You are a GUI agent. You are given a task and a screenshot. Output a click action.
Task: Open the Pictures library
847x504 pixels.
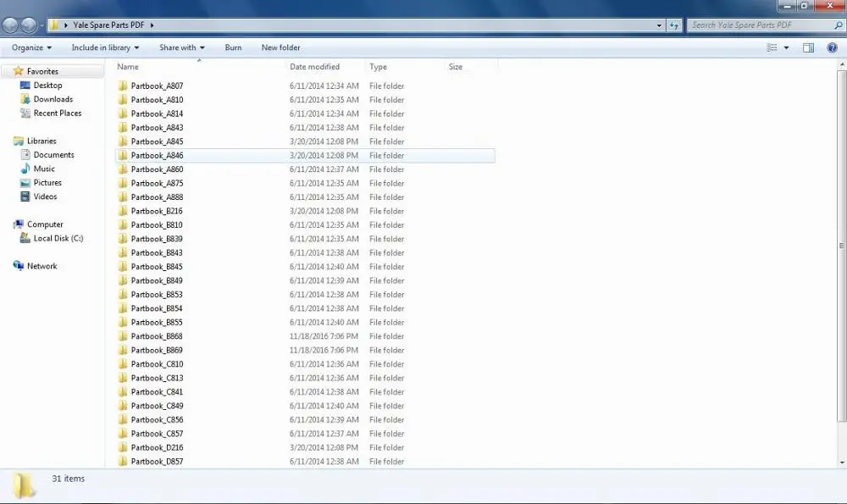(x=47, y=183)
